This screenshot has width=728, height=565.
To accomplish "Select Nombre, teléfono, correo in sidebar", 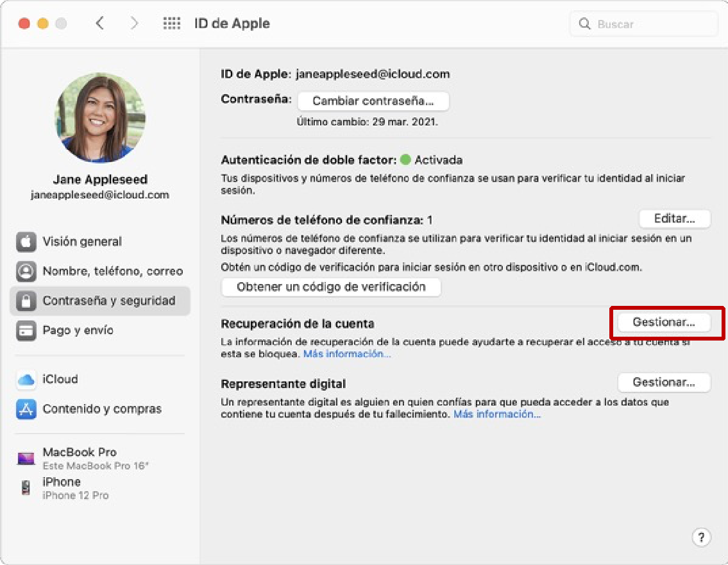I will pos(100,271).
